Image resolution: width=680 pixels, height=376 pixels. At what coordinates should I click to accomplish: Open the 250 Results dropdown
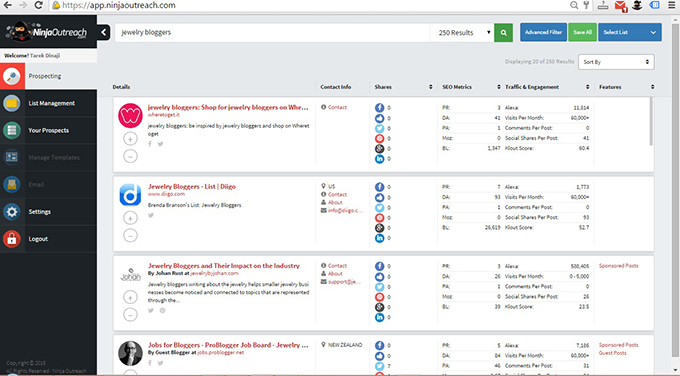pos(462,33)
